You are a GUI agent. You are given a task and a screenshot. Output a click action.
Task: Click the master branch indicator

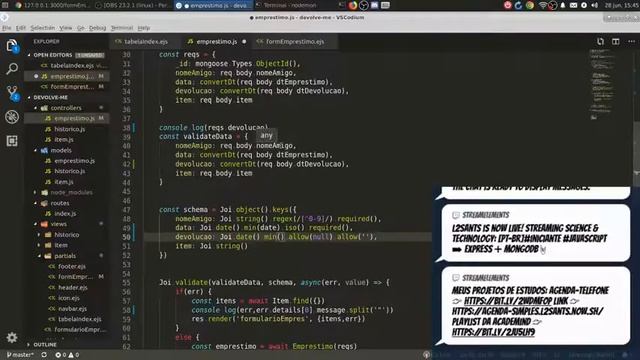[20, 355]
